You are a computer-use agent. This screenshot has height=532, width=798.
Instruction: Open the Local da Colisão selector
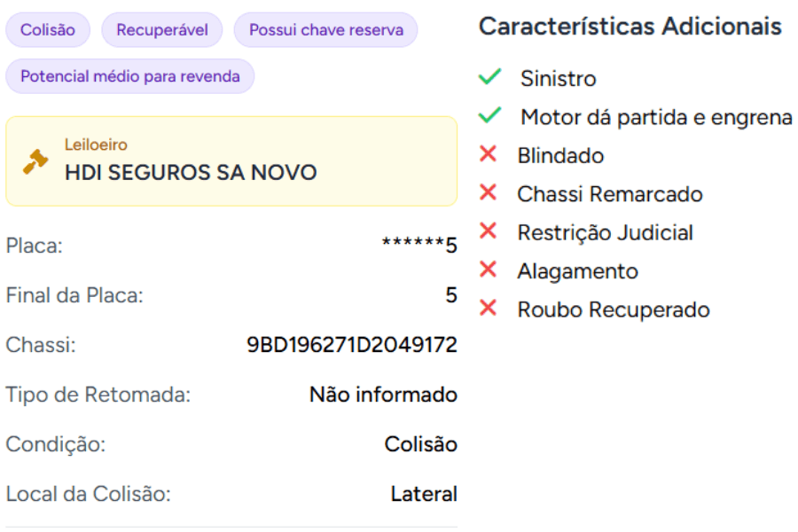point(424,494)
